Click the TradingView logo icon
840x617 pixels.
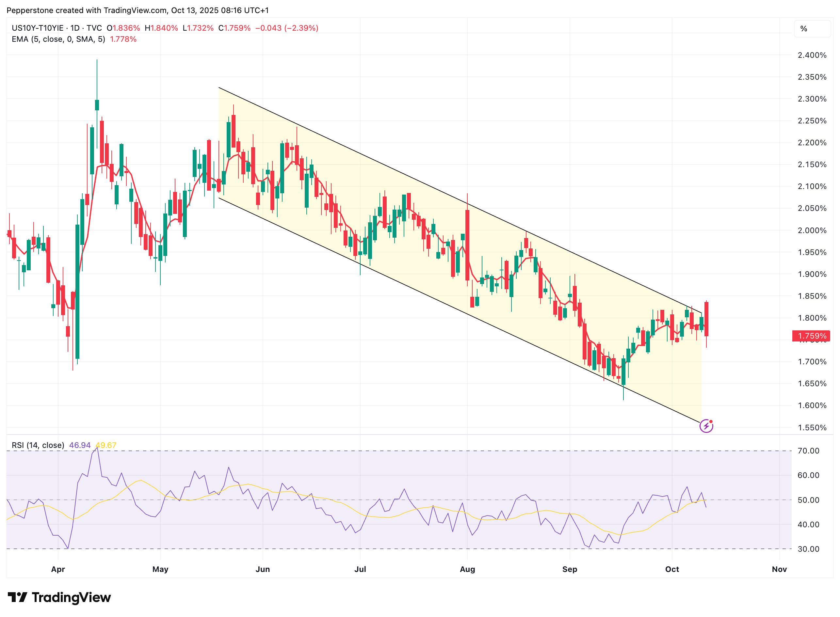(17, 597)
